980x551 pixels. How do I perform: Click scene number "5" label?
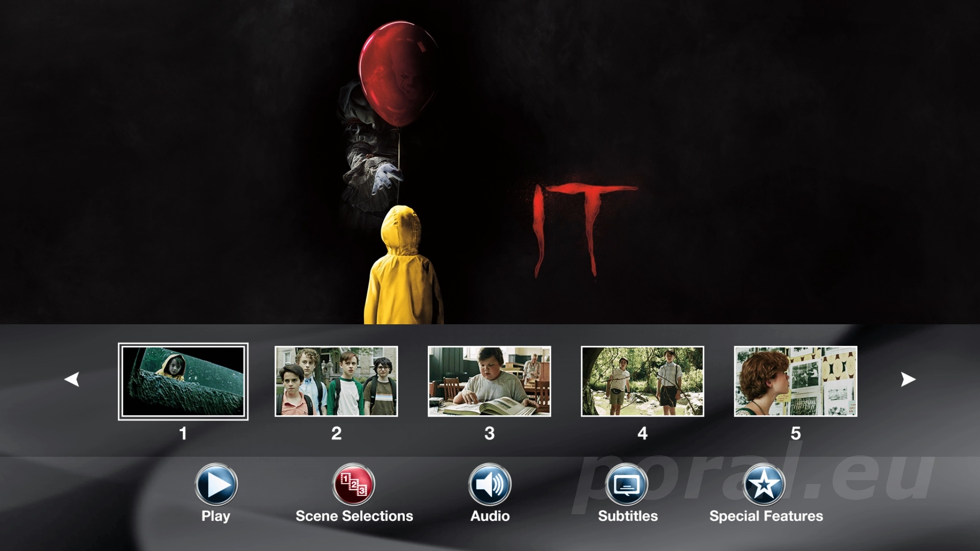click(796, 433)
